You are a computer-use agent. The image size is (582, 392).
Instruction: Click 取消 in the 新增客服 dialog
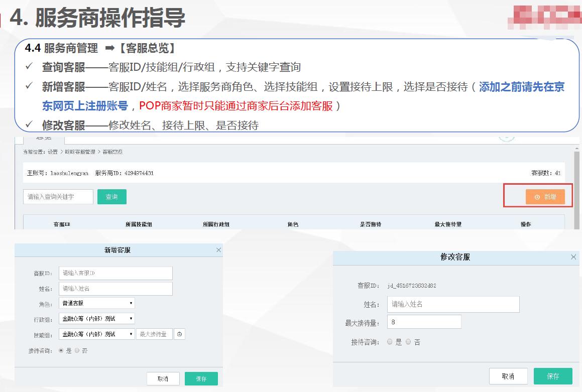click(x=163, y=379)
